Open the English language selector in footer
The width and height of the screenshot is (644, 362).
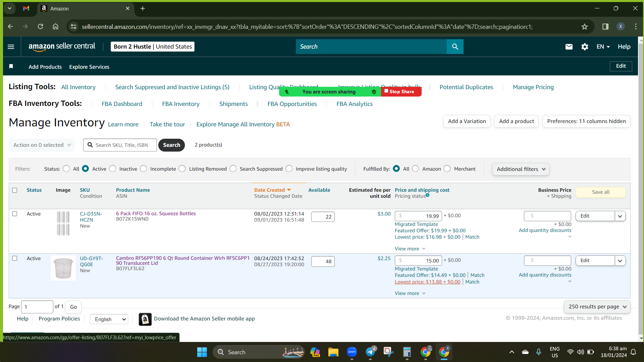coord(109,319)
